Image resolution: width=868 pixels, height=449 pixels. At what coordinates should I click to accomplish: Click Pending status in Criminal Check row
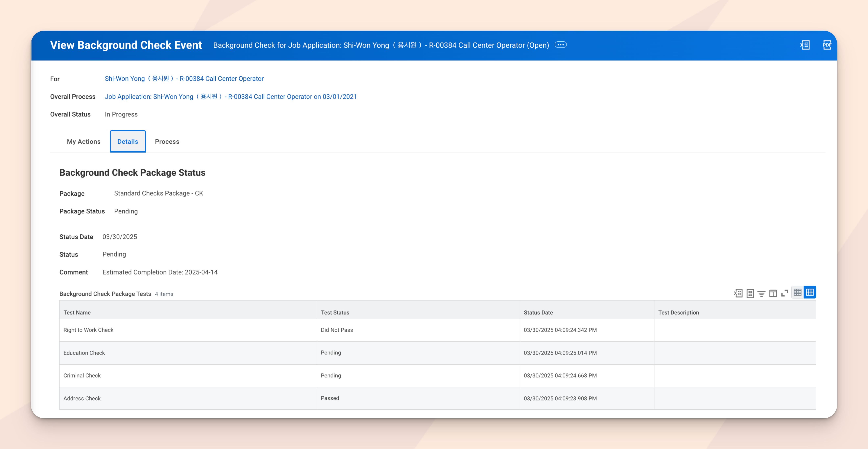click(418, 376)
